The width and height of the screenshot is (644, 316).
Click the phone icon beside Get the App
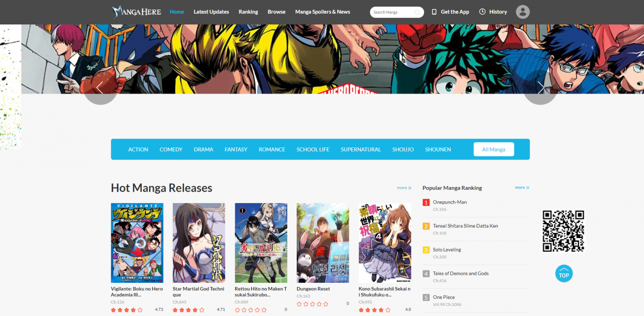[434, 12]
